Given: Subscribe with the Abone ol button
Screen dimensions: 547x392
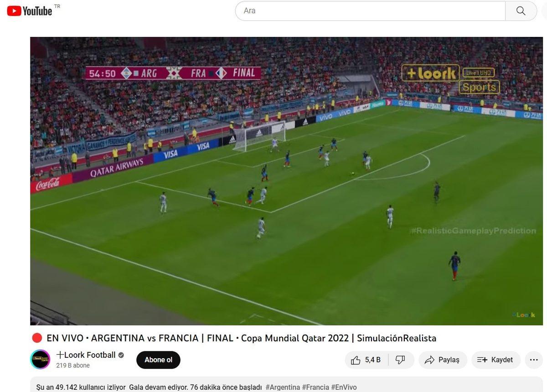Looking at the screenshot, I should click(x=158, y=360).
